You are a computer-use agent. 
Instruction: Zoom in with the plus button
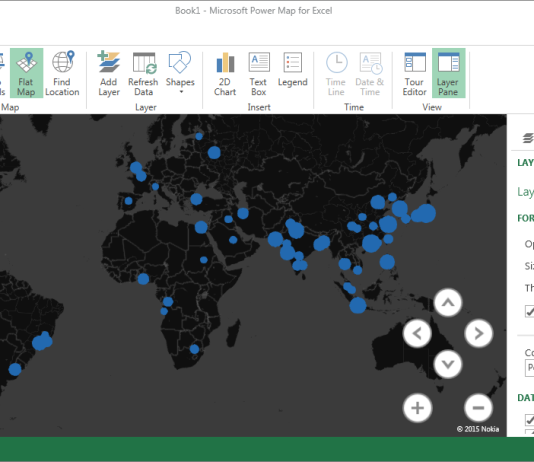tap(418, 408)
